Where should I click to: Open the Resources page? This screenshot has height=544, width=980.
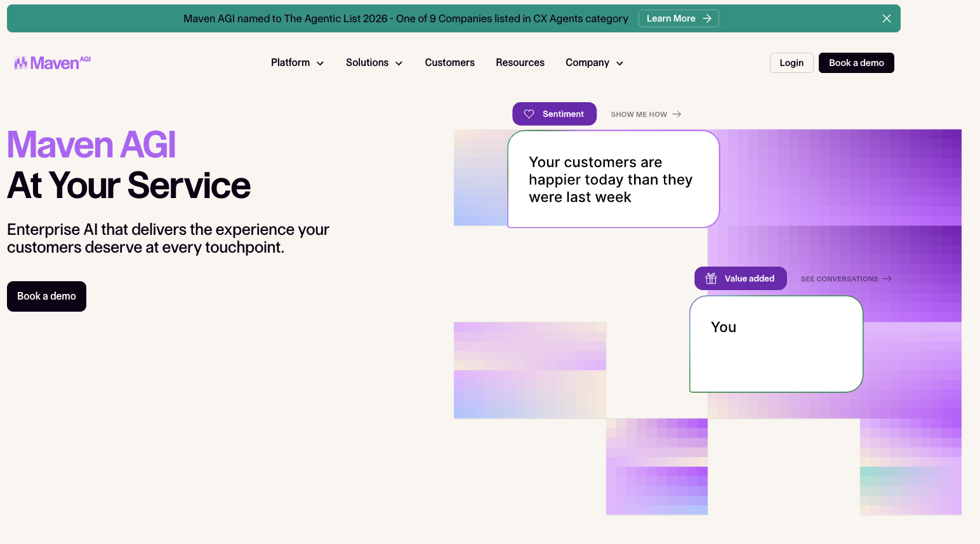click(520, 63)
